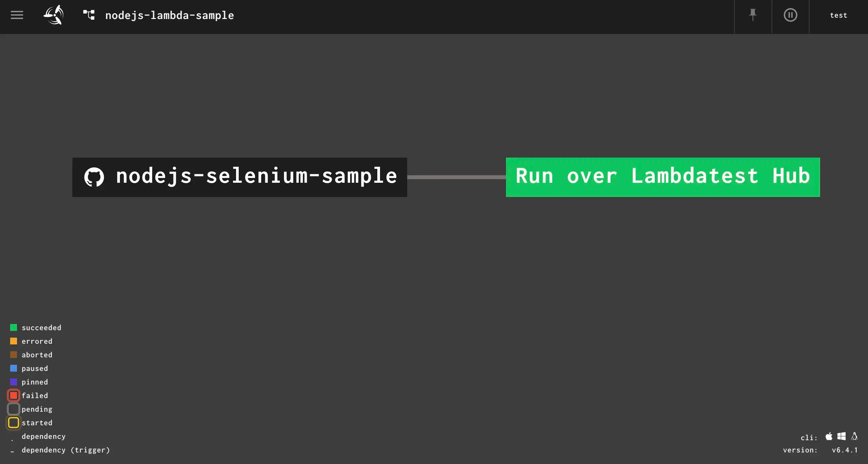868x464 pixels.
Task: Select the nodejs-selenium-sample stage node
Action: (239, 177)
